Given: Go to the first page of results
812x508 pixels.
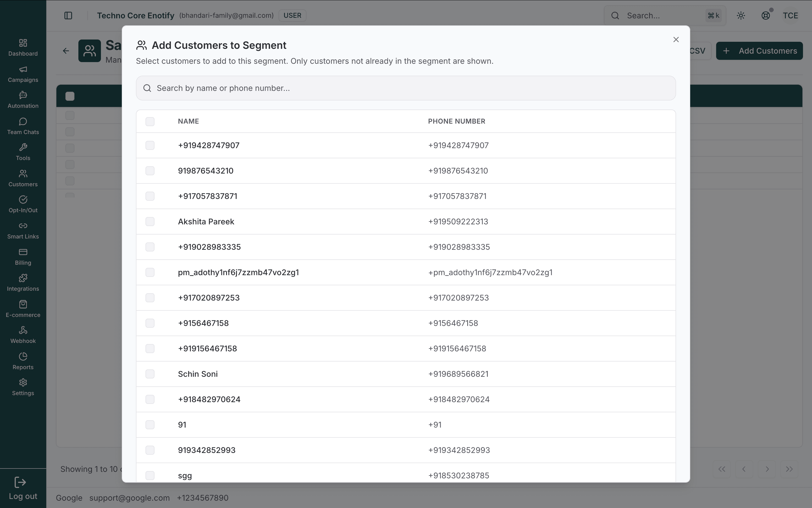Looking at the screenshot, I should [x=722, y=469].
